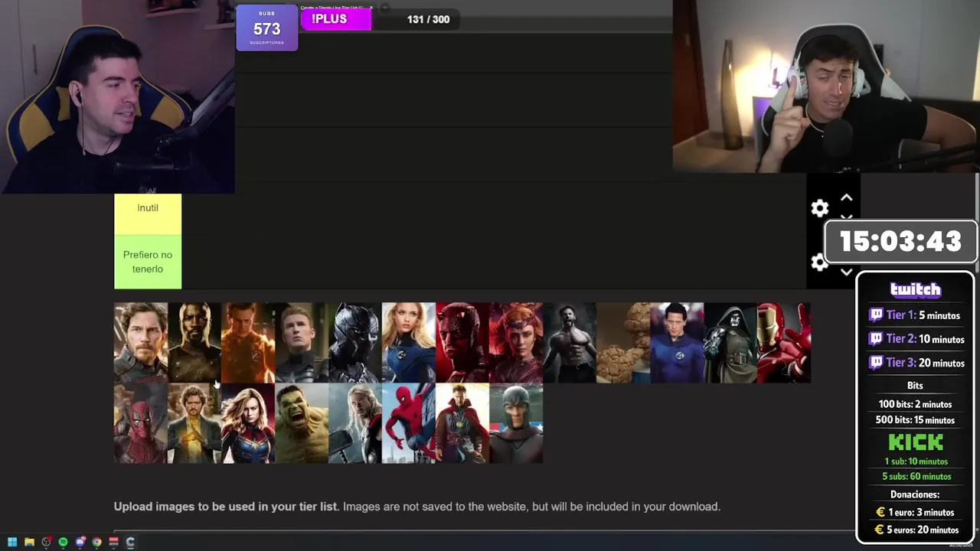Open settings gear for the Inutil row
The width and height of the screenshot is (980, 551).
click(820, 208)
